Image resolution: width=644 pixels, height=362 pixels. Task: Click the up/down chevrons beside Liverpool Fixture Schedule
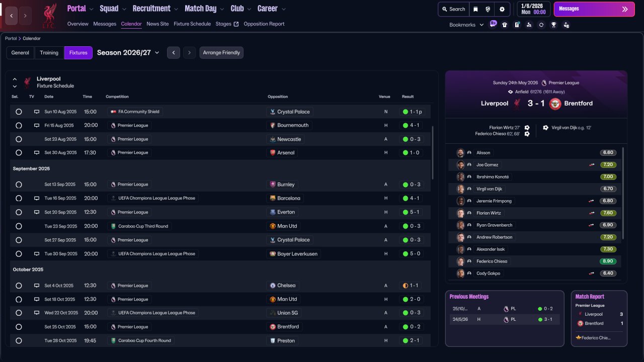[15, 82]
